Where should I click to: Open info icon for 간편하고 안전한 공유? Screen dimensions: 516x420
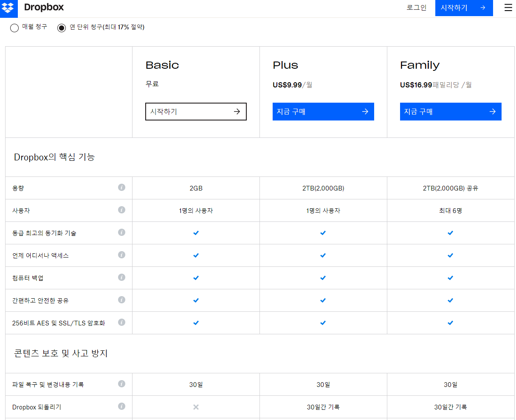pos(121,300)
